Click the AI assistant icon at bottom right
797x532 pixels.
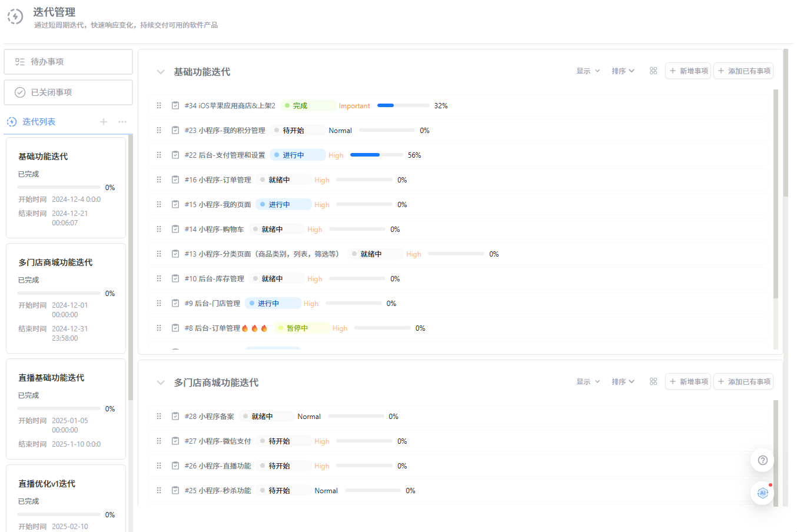click(762, 493)
